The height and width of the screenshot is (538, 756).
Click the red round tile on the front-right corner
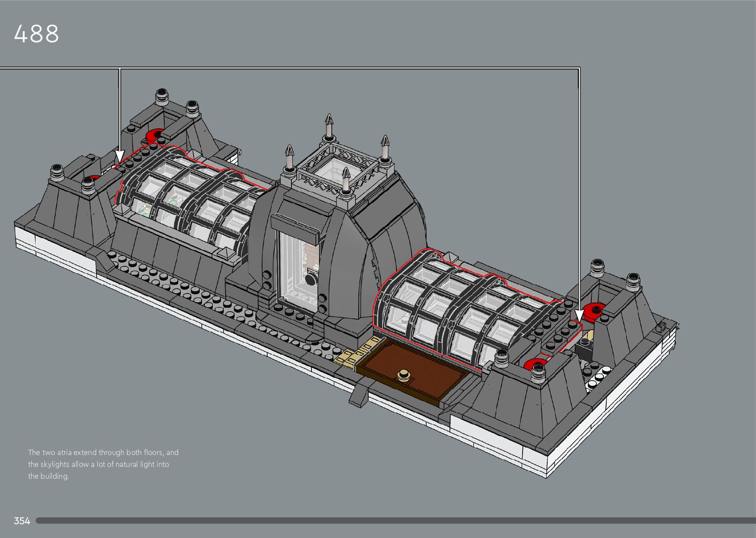[x=534, y=366]
